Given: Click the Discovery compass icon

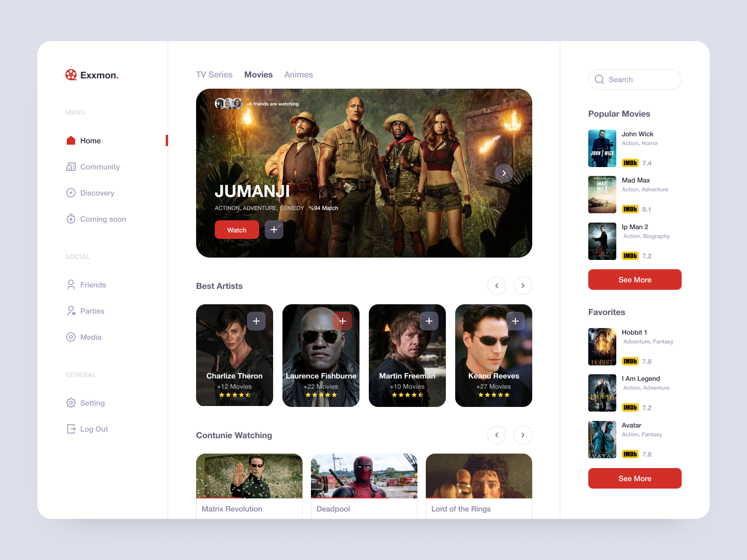Looking at the screenshot, I should 70,193.
